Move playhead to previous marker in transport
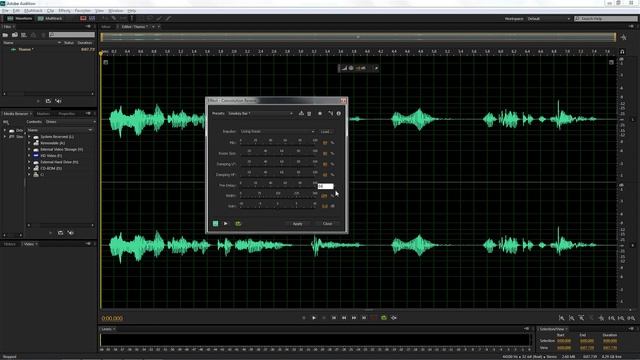The height and width of the screenshot is (360, 640). (334, 318)
